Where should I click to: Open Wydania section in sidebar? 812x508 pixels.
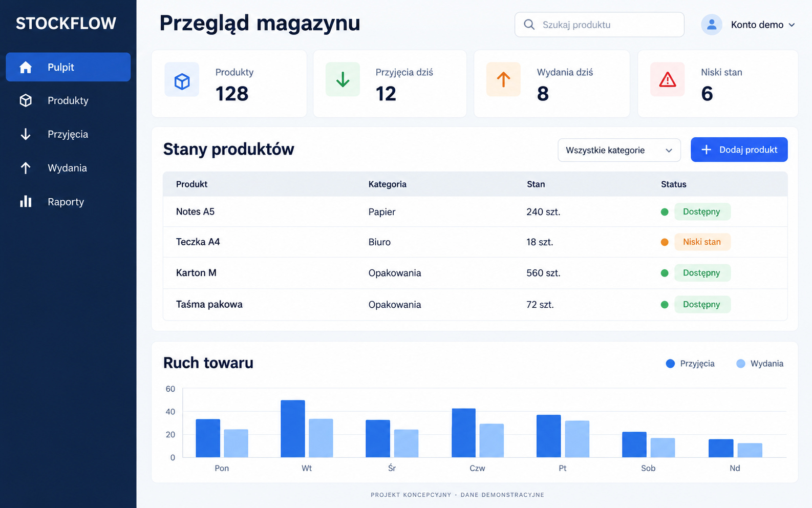point(68,168)
